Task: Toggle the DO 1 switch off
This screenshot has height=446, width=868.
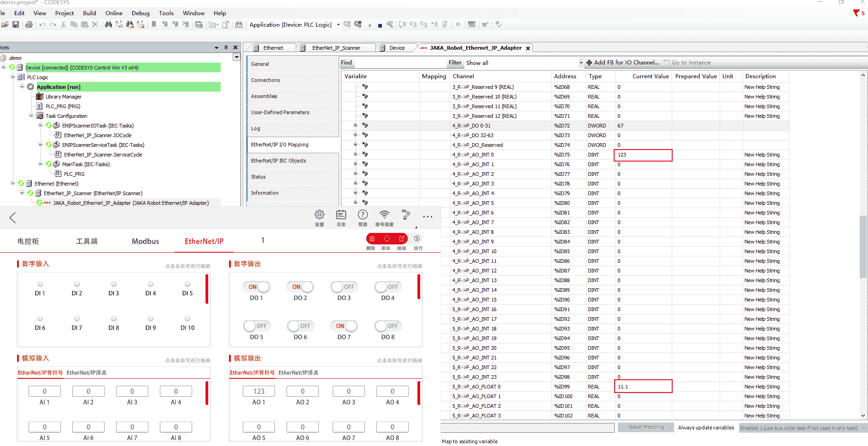Action: point(257,287)
